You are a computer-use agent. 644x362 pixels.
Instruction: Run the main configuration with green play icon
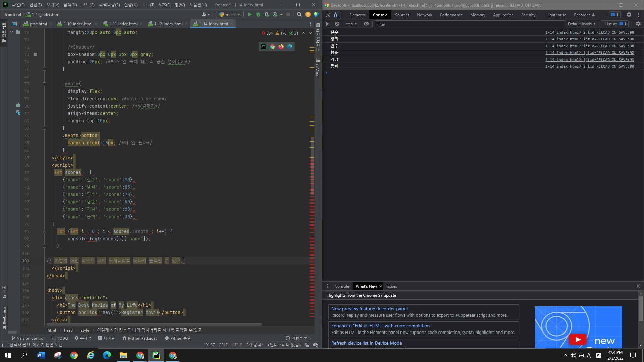click(250, 15)
